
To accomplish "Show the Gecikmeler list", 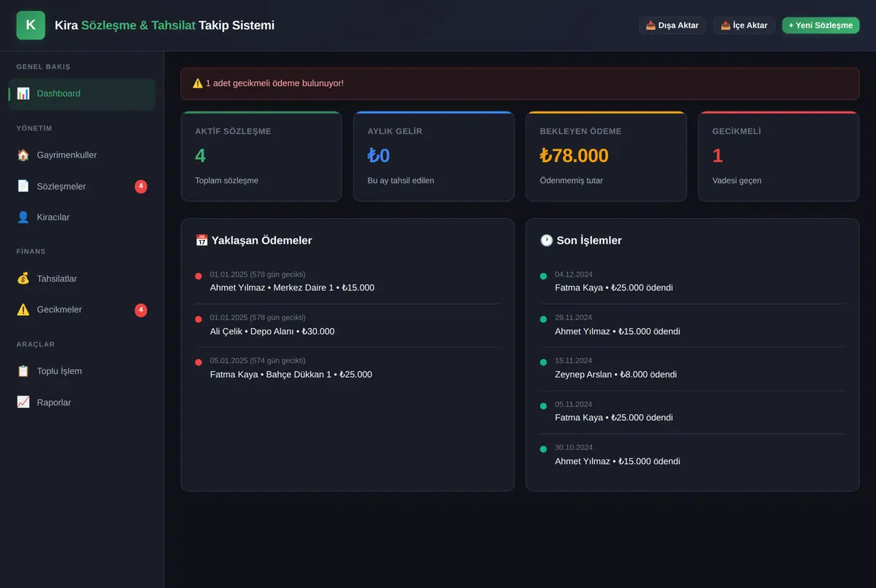I will click(82, 309).
